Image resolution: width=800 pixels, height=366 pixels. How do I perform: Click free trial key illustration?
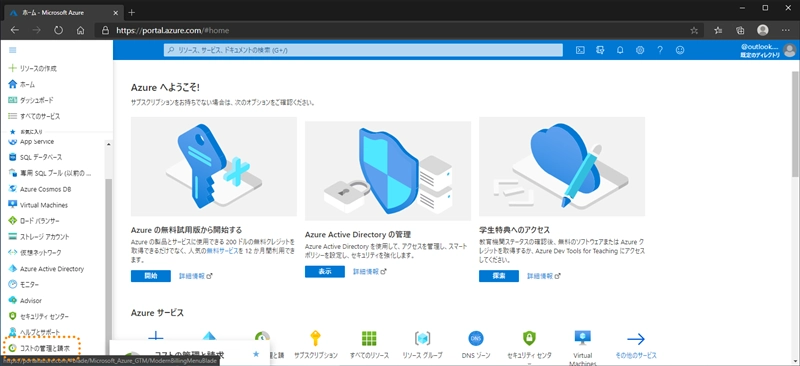tap(214, 166)
